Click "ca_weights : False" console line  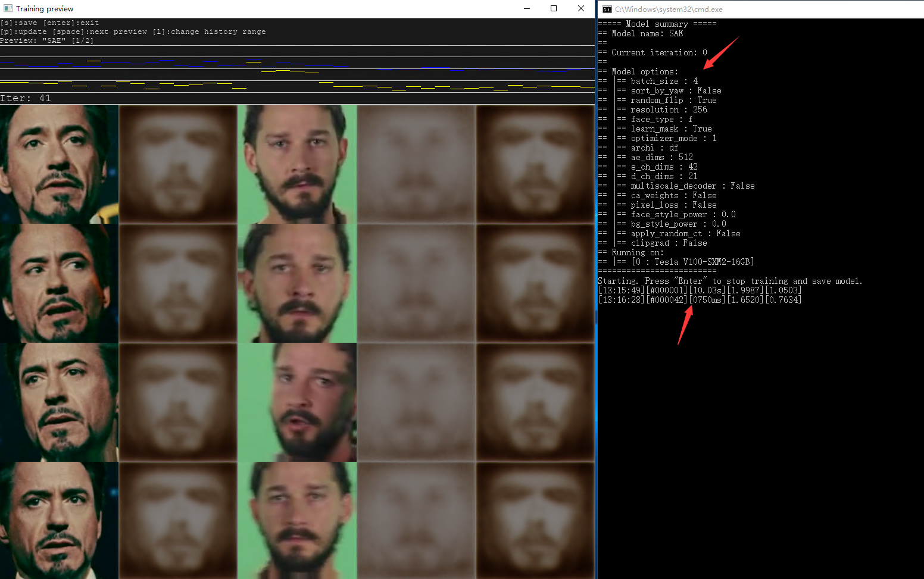tap(673, 195)
